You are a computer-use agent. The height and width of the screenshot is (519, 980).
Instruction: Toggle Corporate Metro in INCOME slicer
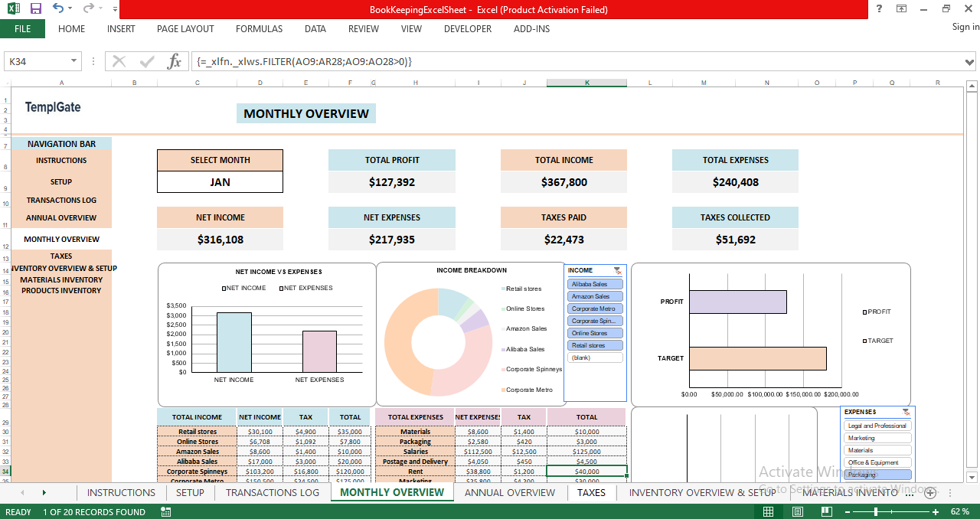tap(596, 308)
